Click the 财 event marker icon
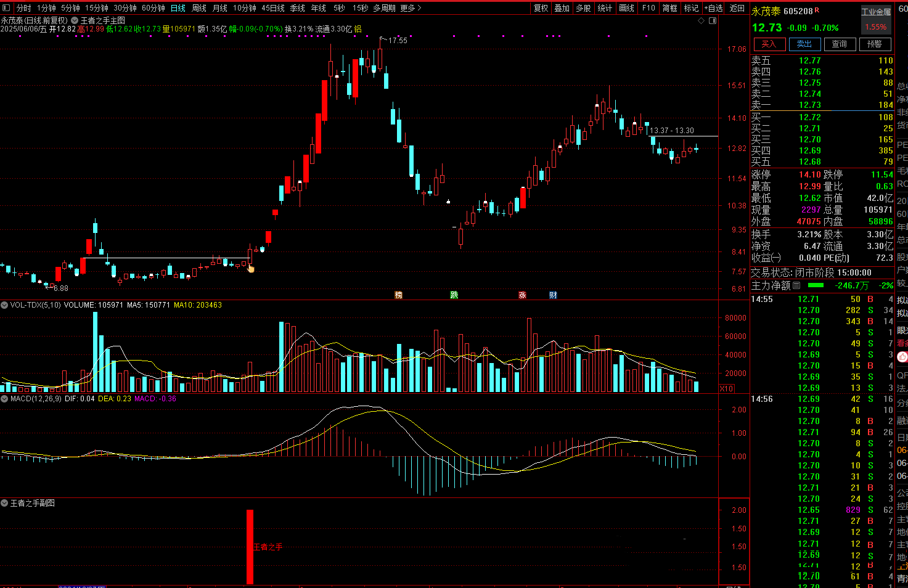 (553, 295)
